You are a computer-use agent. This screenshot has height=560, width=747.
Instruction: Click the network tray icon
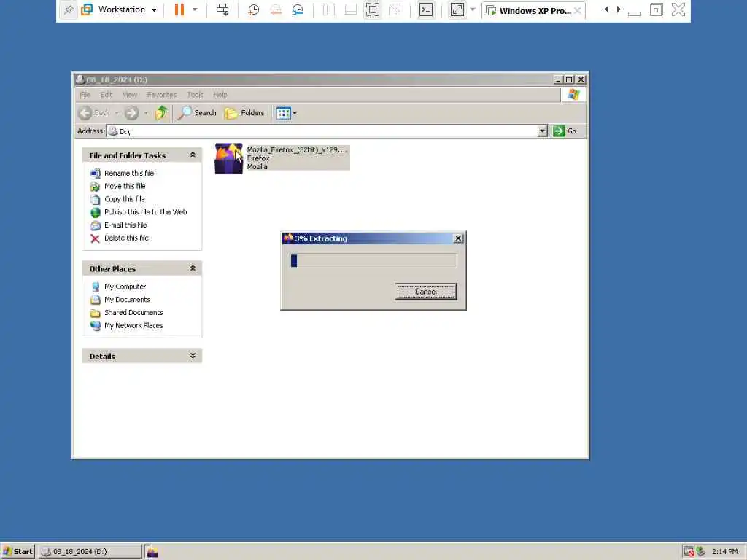pos(700,551)
